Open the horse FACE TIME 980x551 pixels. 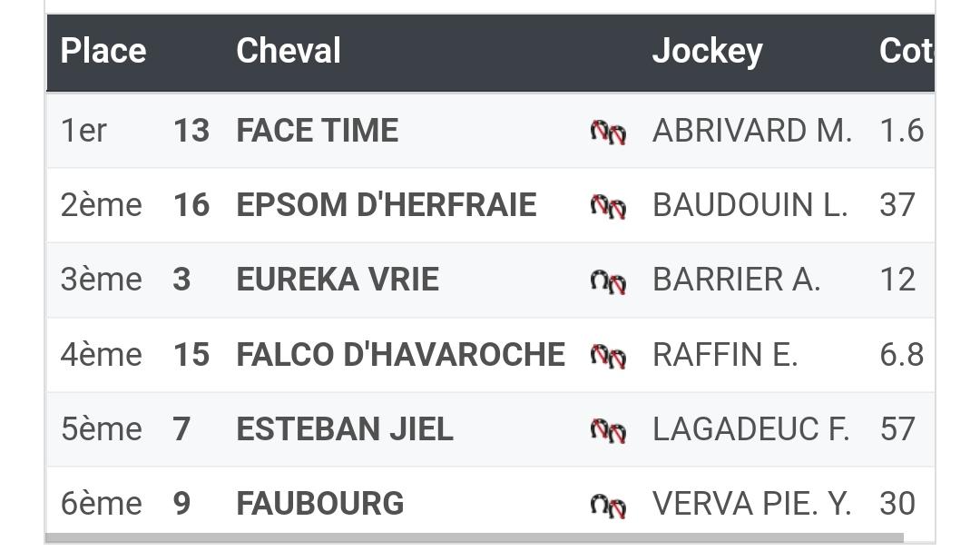point(318,131)
